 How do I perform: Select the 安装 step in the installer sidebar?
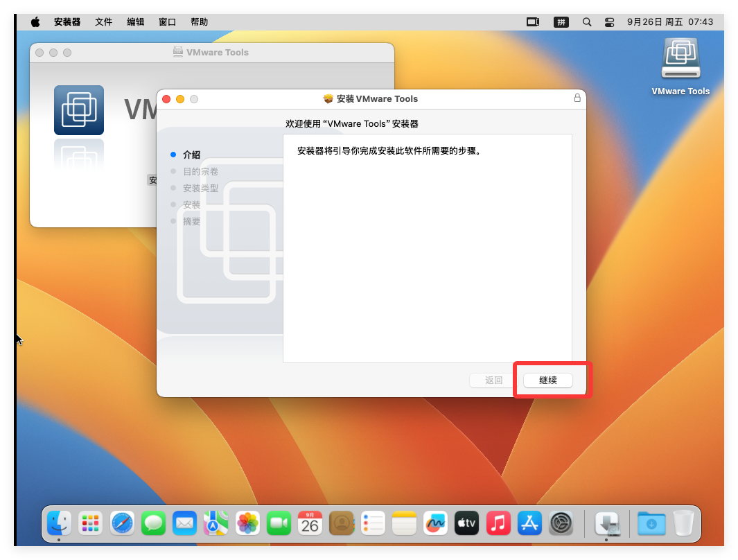[191, 204]
